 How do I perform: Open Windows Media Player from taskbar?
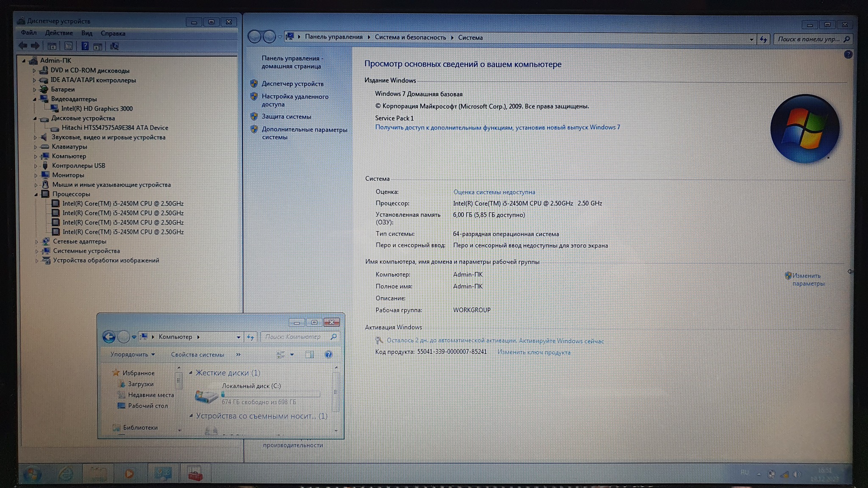(x=129, y=474)
